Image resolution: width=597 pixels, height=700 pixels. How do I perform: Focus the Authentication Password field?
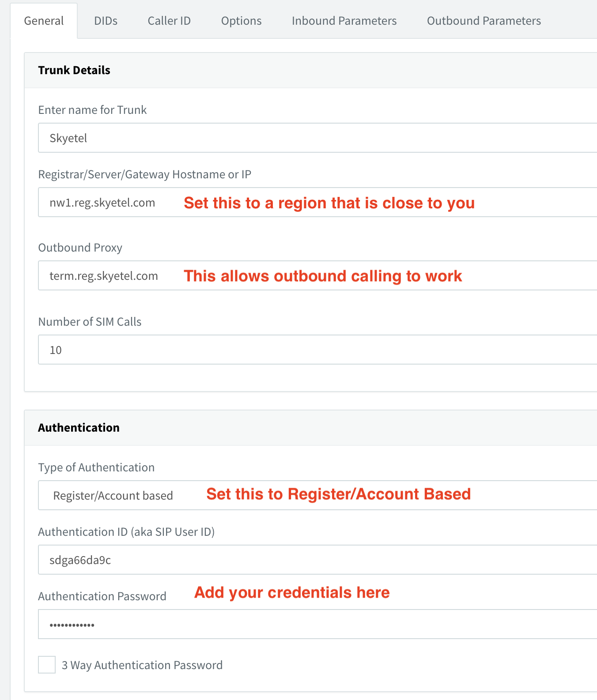[317, 624]
